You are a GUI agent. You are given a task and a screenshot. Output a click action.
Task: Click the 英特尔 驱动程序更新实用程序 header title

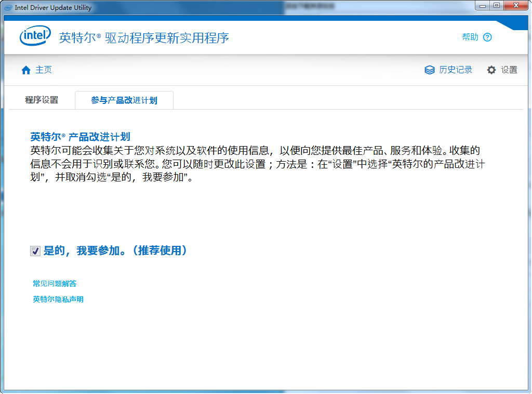pyautogui.click(x=144, y=38)
